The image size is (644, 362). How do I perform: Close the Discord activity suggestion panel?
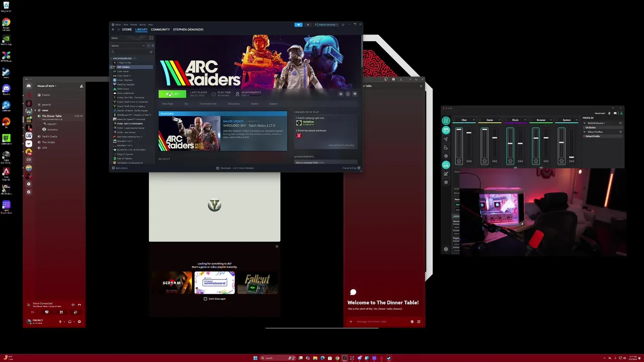277,246
